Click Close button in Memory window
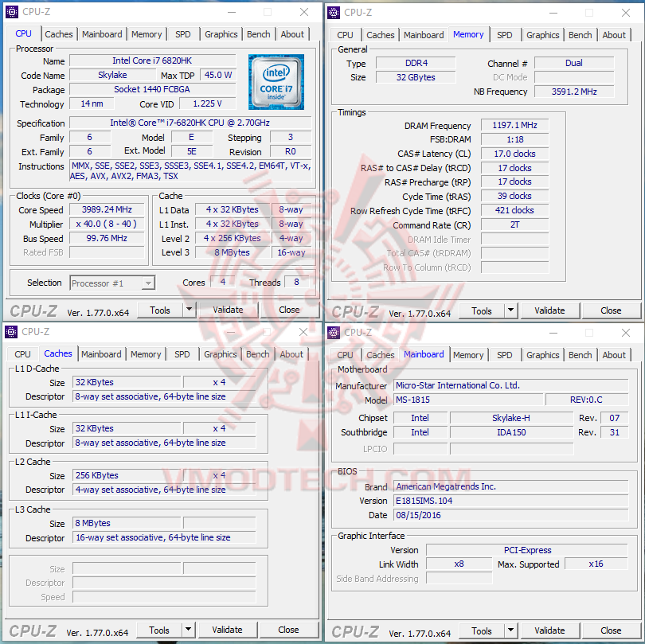 [x=611, y=310]
